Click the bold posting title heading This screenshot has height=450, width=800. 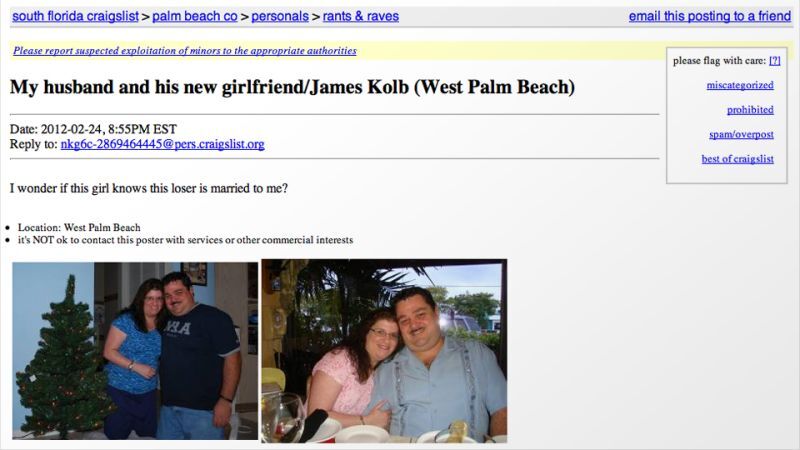[x=292, y=87]
